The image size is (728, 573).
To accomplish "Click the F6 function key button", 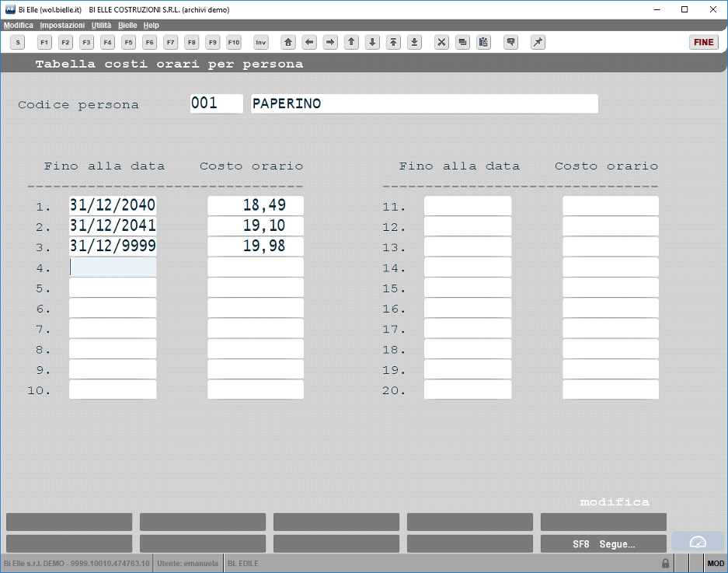I will (x=149, y=42).
